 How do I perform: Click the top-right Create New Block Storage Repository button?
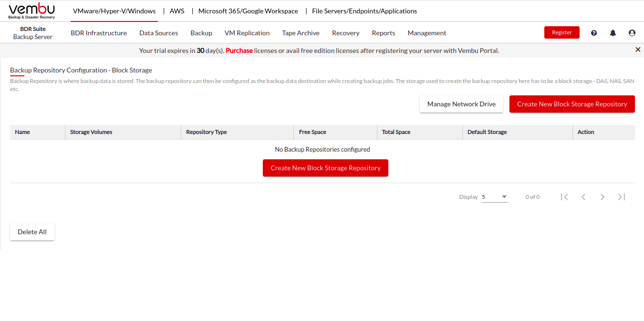(x=572, y=104)
